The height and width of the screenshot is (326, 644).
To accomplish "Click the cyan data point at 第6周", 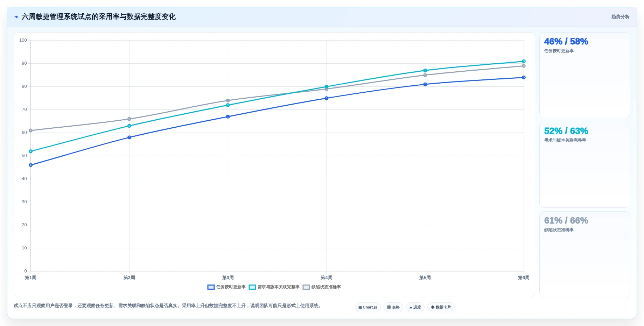I will [524, 61].
